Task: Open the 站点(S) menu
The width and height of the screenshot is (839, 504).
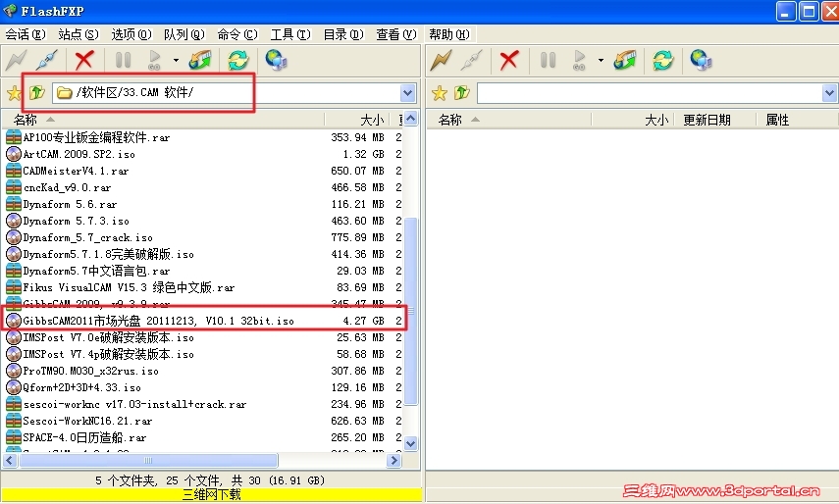Action: (x=79, y=34)
